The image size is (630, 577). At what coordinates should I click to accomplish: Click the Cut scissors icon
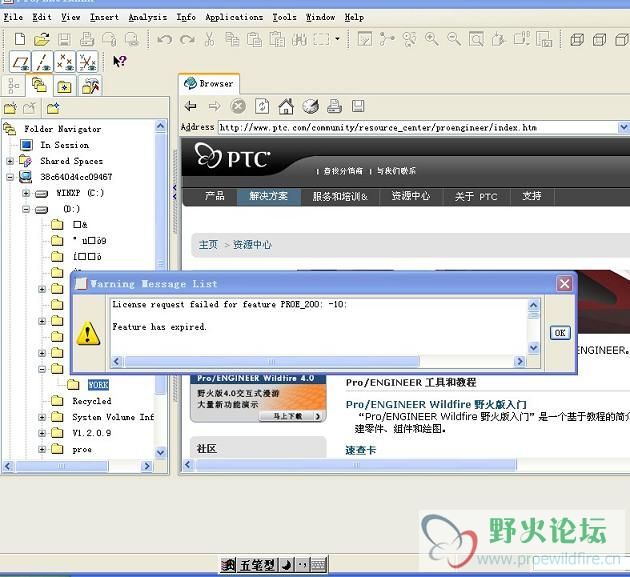click(209, 39)
